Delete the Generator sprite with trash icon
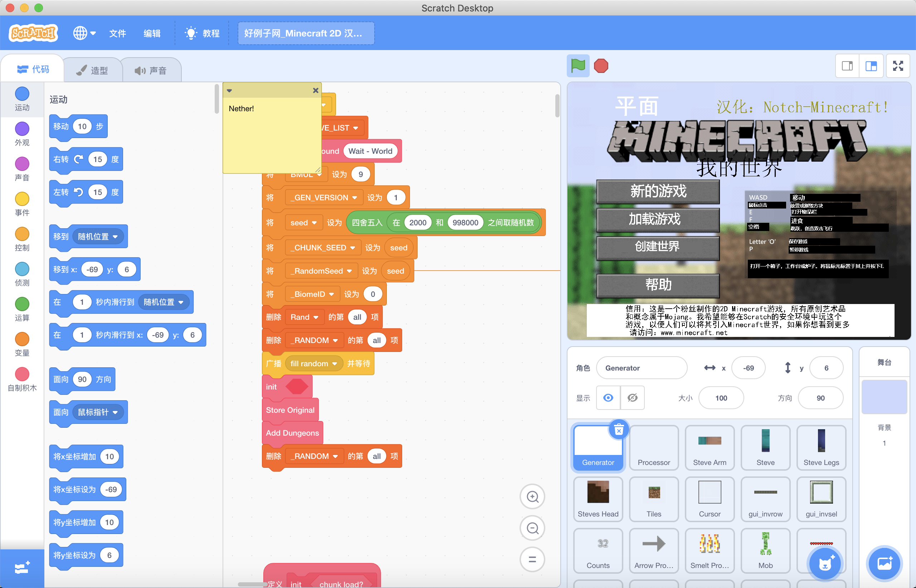This screenshot has height=588, width=916. (x=618, y=430)
